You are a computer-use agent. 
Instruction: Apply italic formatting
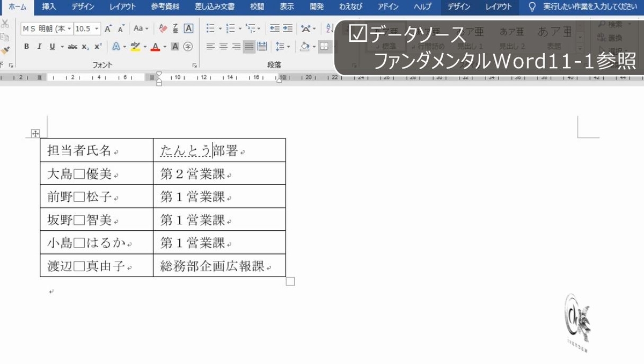tap(40, 47)
